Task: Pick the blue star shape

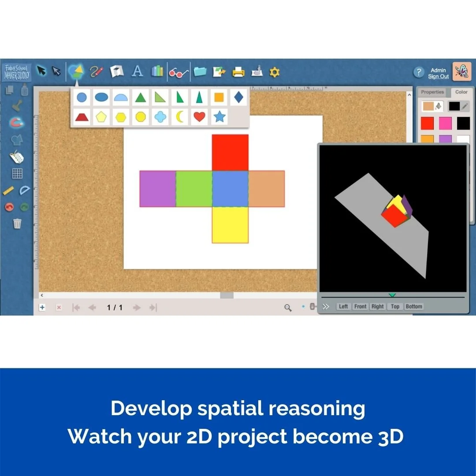Action: 219,117
